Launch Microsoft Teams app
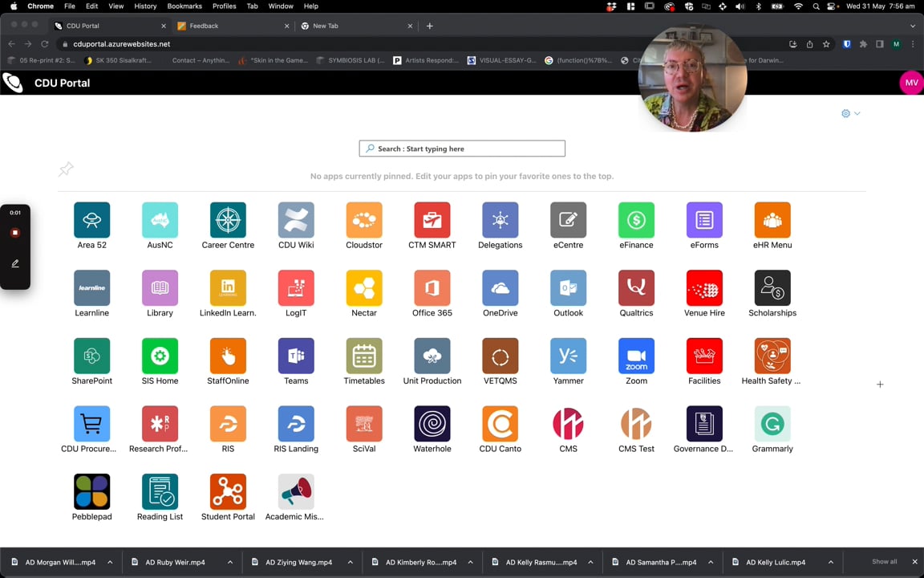Screen dimensions: 924x578 click(x=296, y=356)
